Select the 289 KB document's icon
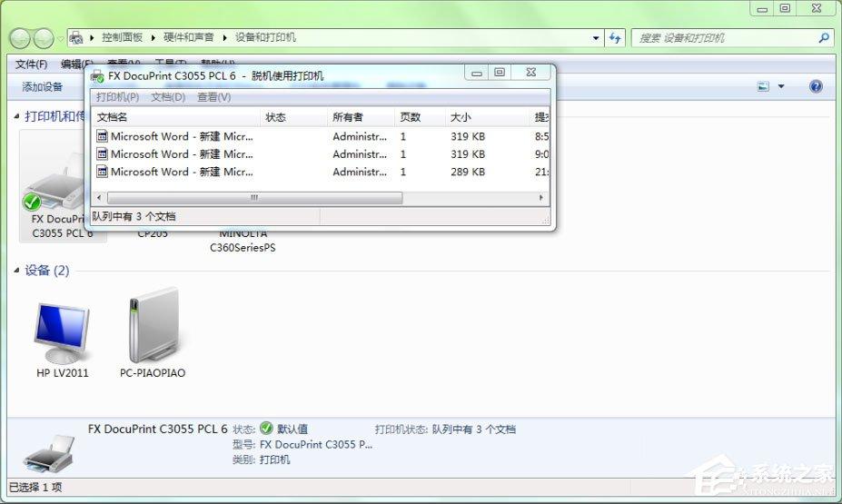 tap(102, 172)
